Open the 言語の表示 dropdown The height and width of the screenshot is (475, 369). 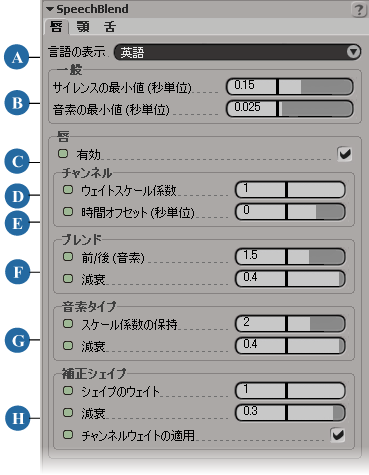[237, 52]
